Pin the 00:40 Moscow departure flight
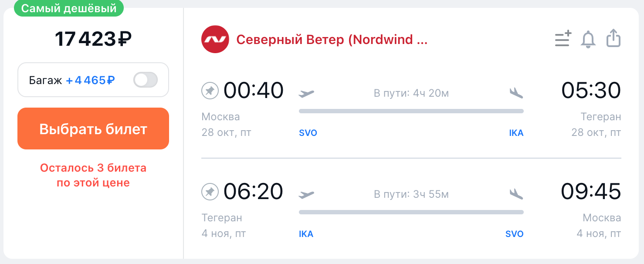Image resolution: width=644 pixels, height=264 pixels. point(210,91)
